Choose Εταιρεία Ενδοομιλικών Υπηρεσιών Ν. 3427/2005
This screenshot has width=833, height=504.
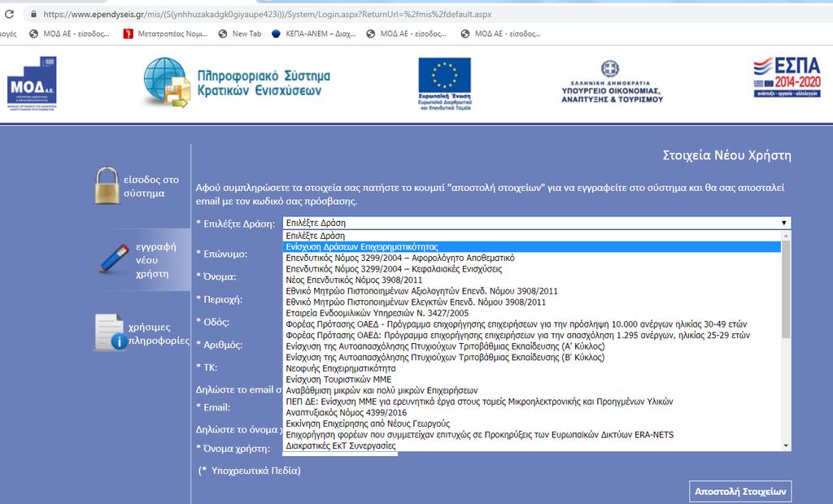click(532, 313)
